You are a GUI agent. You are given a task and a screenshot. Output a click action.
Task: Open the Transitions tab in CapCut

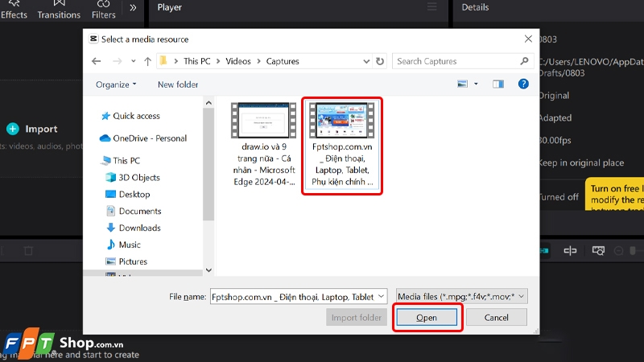(x=59, y=10)
